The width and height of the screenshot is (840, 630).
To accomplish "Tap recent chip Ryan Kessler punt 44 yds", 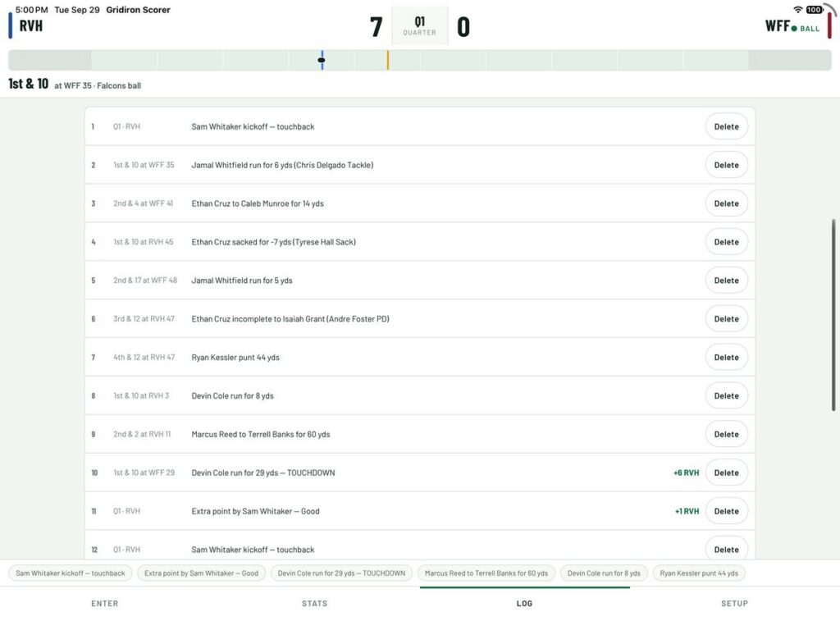I will coord(699,573).
